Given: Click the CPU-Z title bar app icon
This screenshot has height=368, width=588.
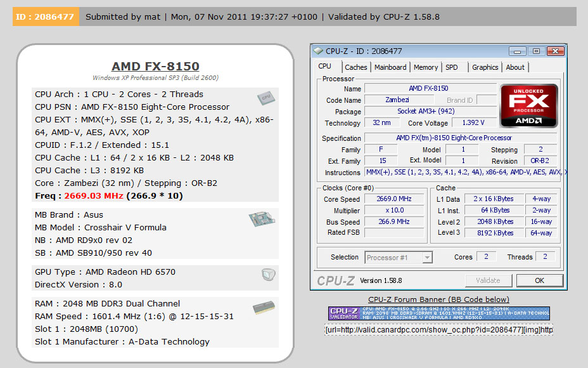Looking at the screenshot, I should click(318, 51).
